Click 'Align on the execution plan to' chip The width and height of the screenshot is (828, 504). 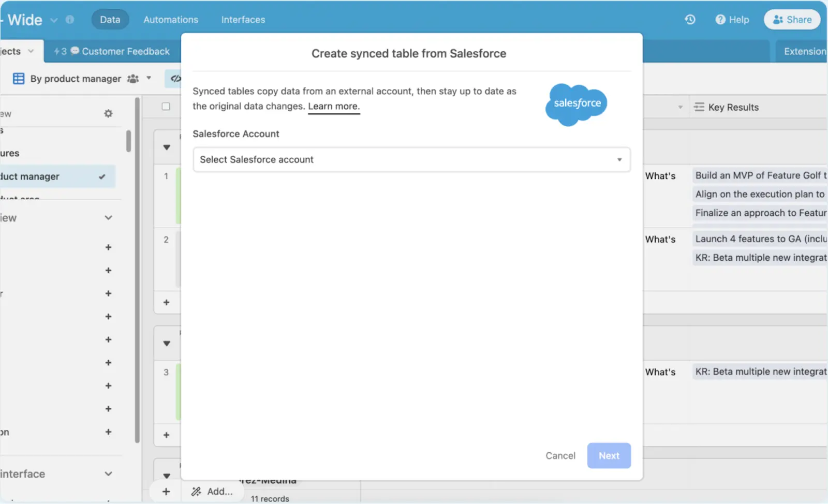760,194
